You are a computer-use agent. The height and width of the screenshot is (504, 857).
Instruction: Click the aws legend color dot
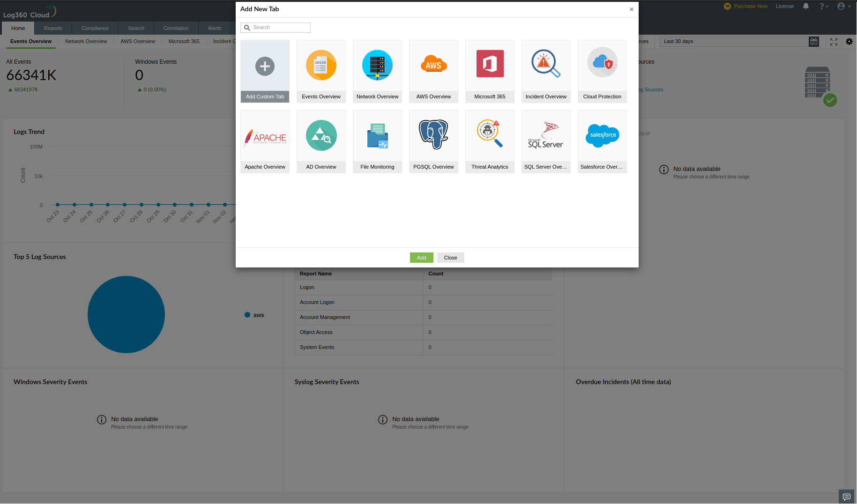click(x=247, y=315)
